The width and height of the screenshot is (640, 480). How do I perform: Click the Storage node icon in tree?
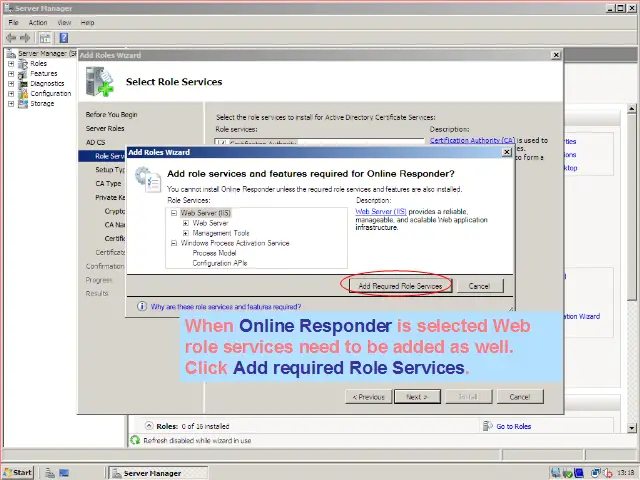pos(23,104)
